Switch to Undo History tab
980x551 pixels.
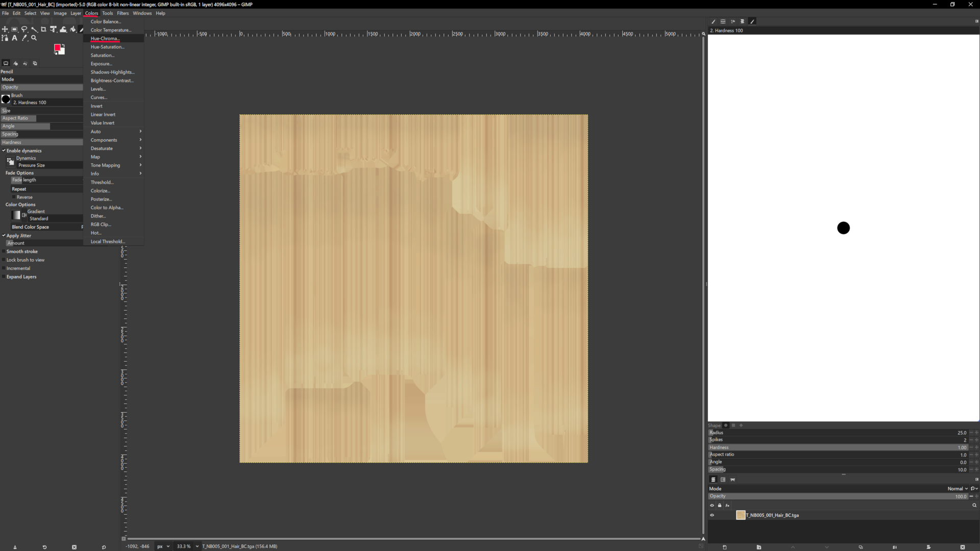point(25,63)
